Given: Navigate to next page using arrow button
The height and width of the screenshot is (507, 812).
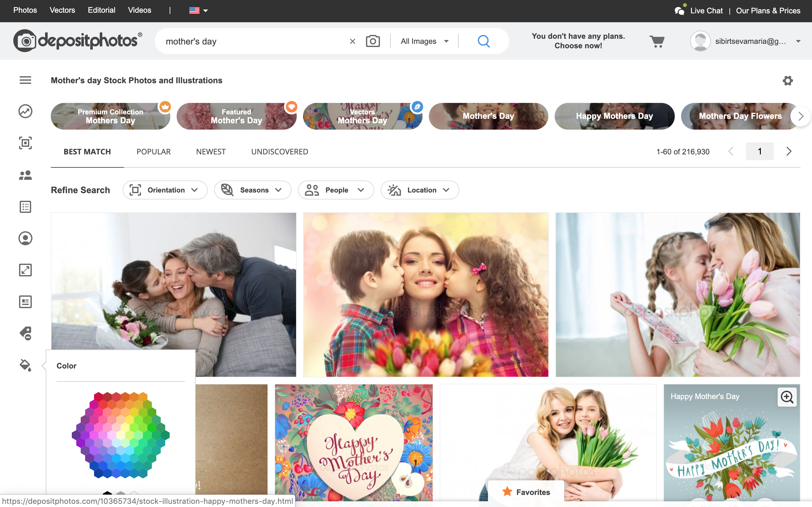Looking at the screenshot, I should [788, 152].
